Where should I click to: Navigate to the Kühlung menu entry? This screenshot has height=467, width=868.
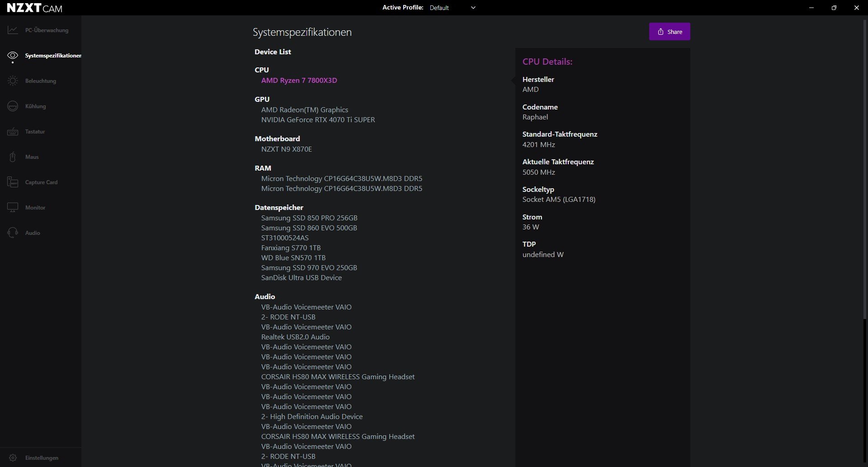[35, 106]
